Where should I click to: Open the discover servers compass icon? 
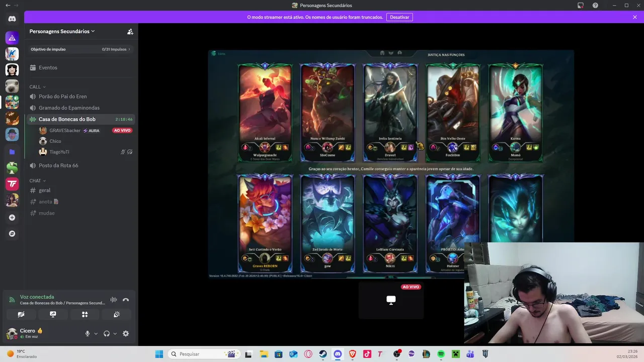[x=12, y=234]
